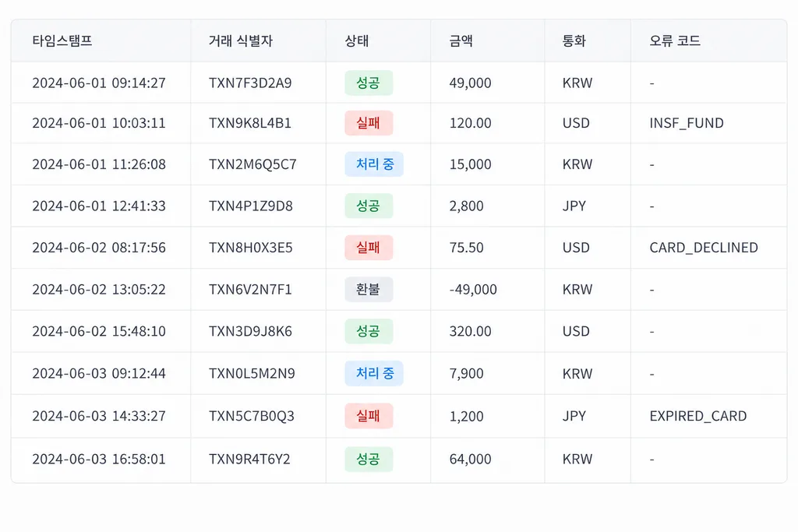Image resolution: width=798 pixels, height=532 pixels.
Task: Click the amount -49,000
Action: [x=473, y=290]
